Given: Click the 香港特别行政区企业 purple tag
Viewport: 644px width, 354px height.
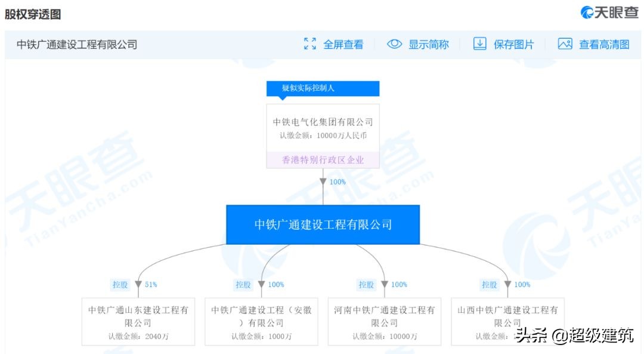Looking at the screenshot, I should [x=323, y=159].
